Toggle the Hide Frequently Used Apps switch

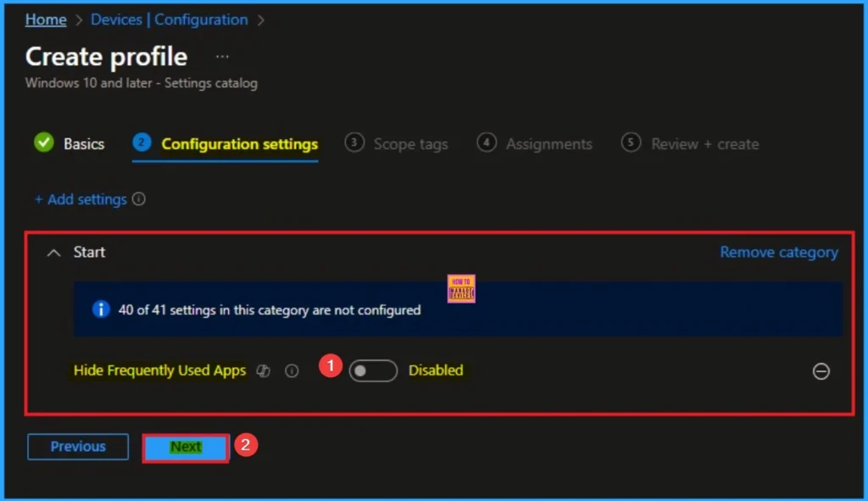[x=373, y=370]
